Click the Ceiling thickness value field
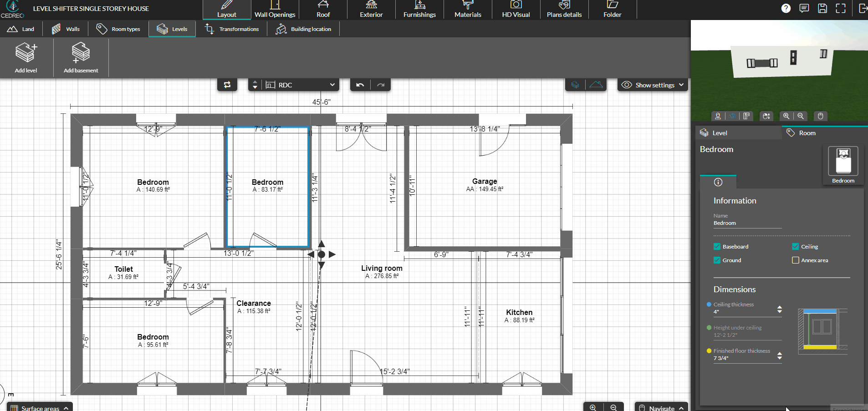This screenshot has height=411, width=868. pyautogui.click(x=744, y=312)
